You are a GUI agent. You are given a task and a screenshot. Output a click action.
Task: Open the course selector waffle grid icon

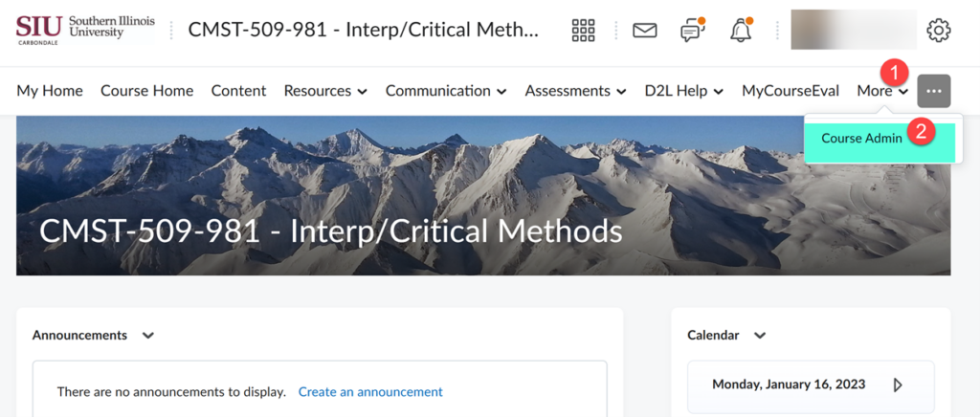[584, 30]
